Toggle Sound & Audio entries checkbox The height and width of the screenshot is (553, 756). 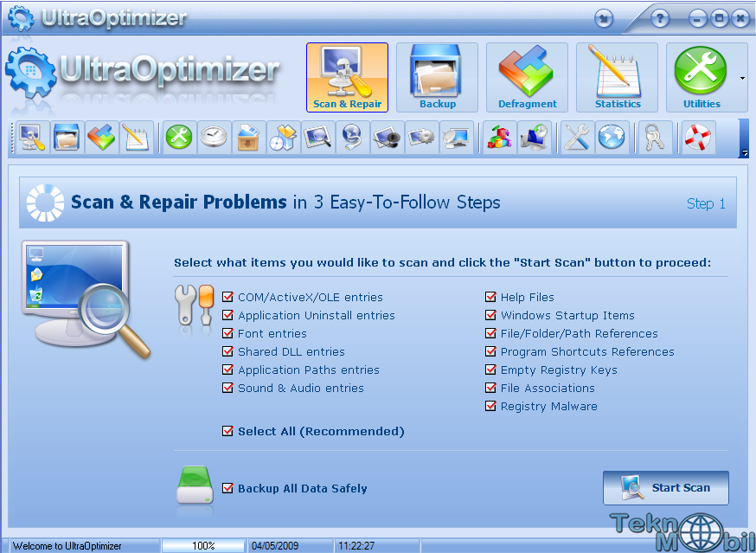point(227,388)
